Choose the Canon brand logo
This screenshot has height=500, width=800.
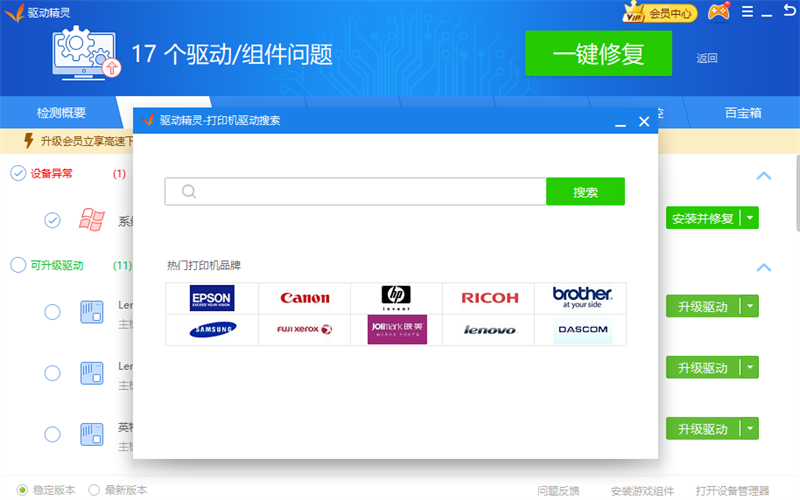coord(305,298)
